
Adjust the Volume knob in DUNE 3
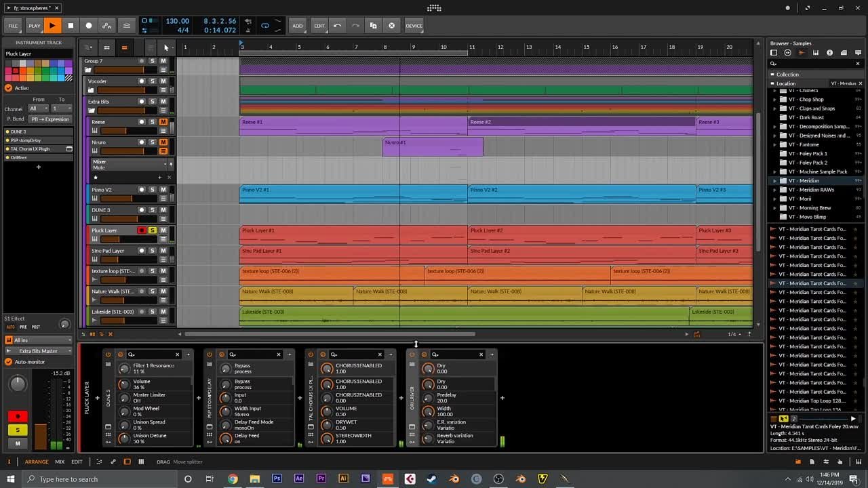pyautogui.click(x=123, y=384)
